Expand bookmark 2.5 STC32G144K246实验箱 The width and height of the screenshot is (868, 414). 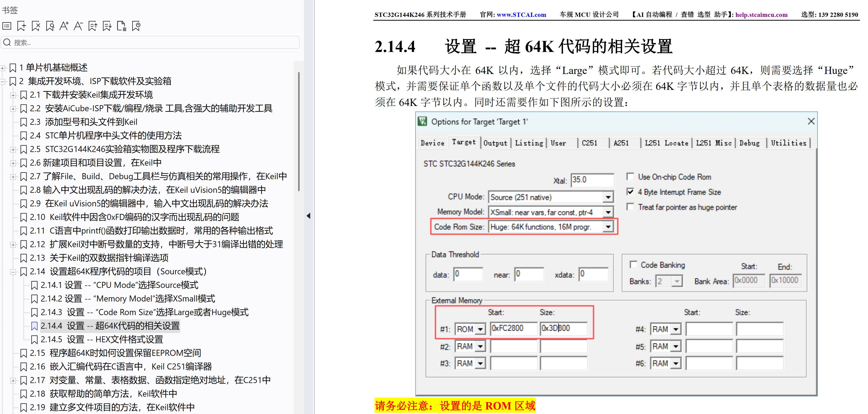pos(13,149)
